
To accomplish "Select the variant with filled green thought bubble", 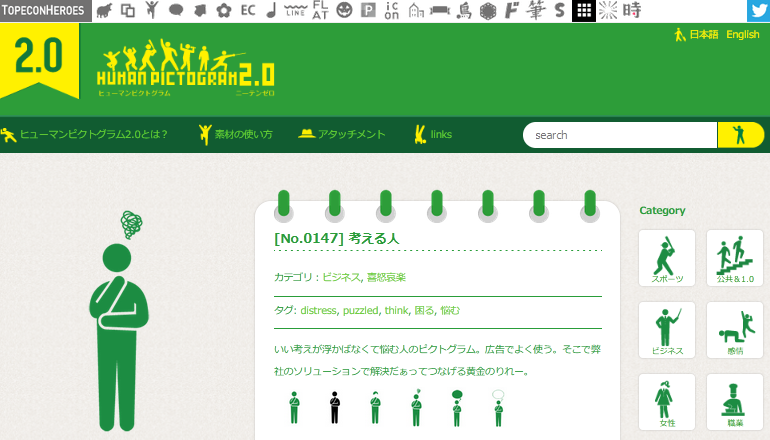I will point(457,408).
